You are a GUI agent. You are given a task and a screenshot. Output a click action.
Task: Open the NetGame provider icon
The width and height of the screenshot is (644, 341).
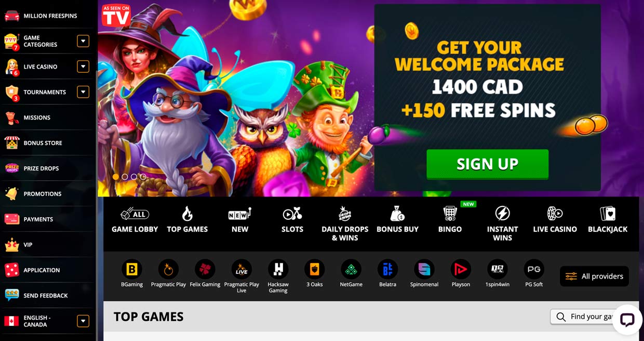[351, 269]
